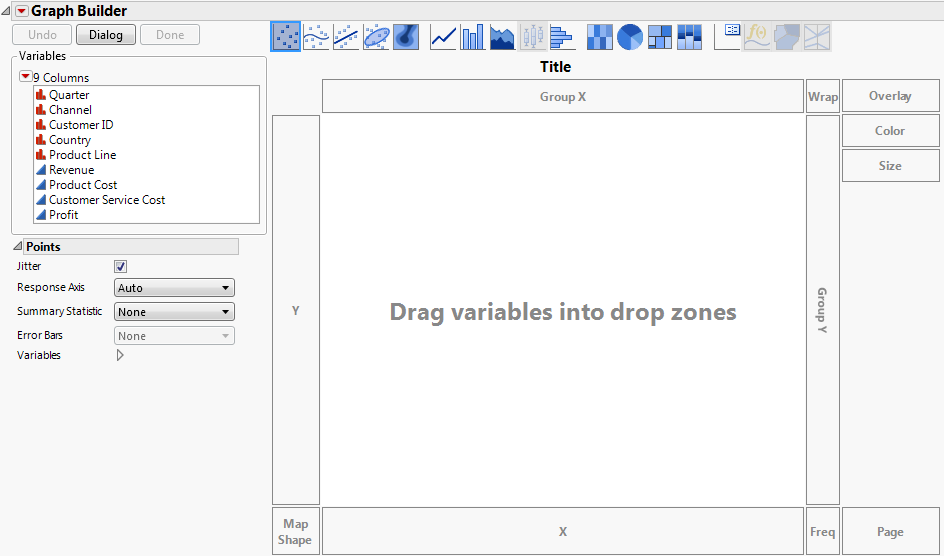
Task: Choose the Treemap element icon
Action: coord(660,37)
